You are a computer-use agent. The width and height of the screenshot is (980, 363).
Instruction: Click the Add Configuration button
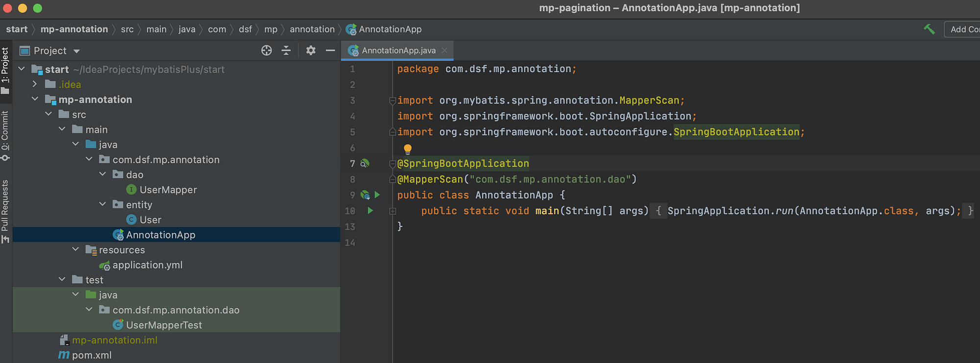click(x=962, y=29)
